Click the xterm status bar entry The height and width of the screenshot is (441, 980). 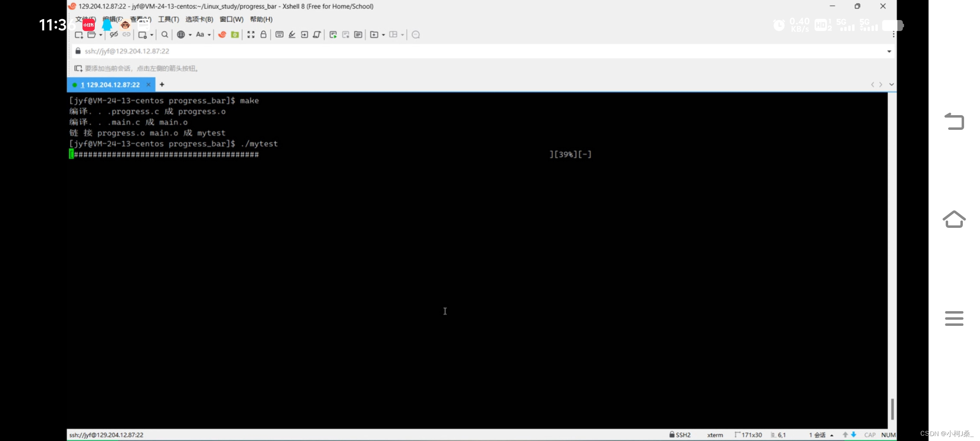(715, 435)
